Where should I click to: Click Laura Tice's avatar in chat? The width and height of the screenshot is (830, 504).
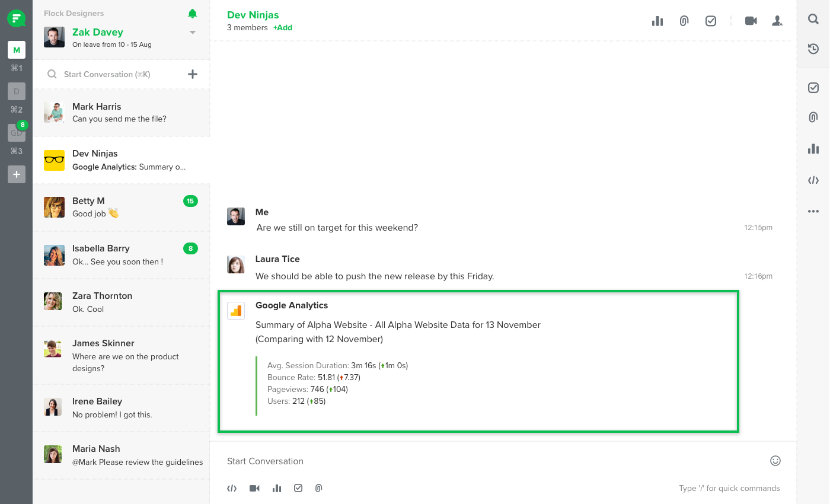236,264
